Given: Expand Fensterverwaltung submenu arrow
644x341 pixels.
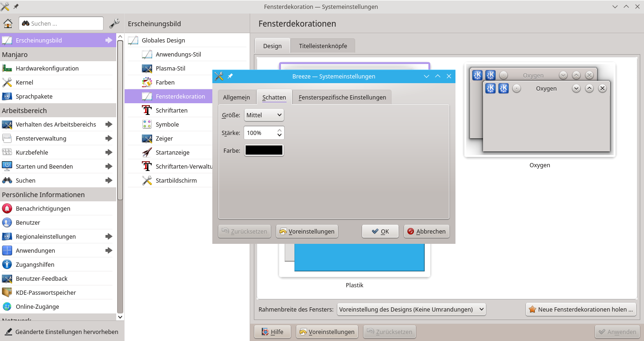Looking at the screenshot, I should pos(109,138).
